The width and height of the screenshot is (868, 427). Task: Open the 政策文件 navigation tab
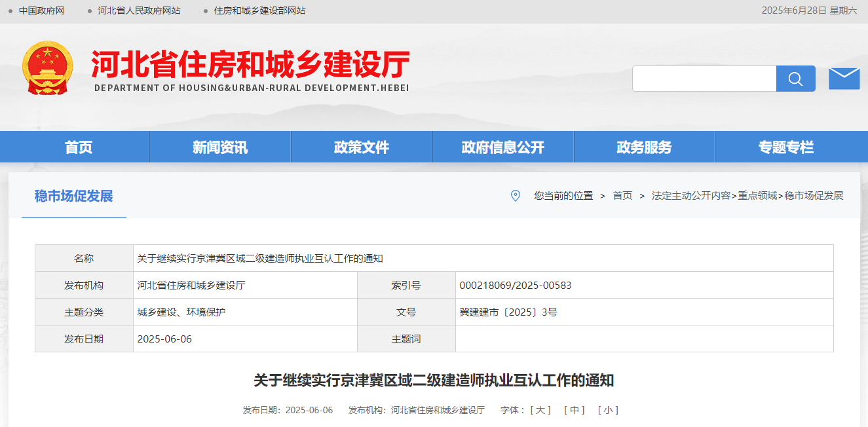point(362,147)
